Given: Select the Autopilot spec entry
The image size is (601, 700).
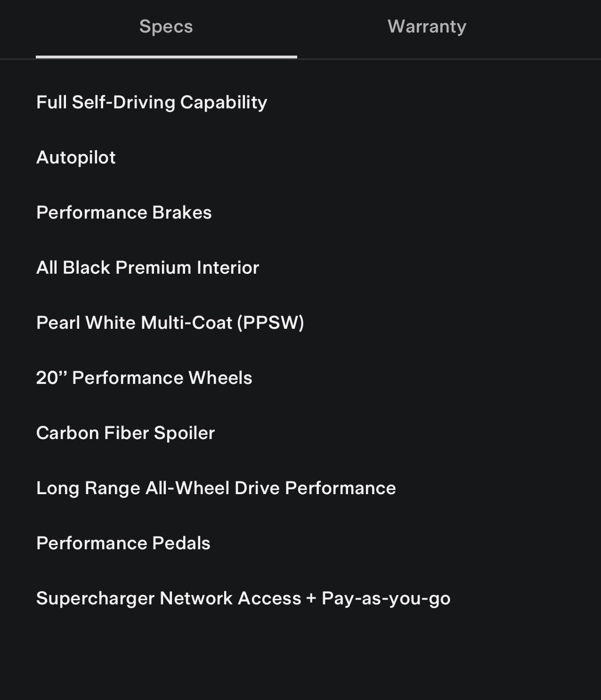Looking at the screenshot, I should (76, 157).
